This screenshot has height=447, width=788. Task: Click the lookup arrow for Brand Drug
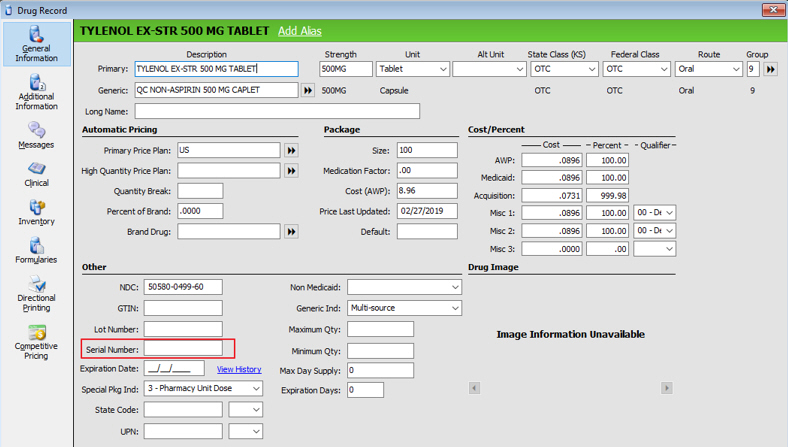click(291, 232)
